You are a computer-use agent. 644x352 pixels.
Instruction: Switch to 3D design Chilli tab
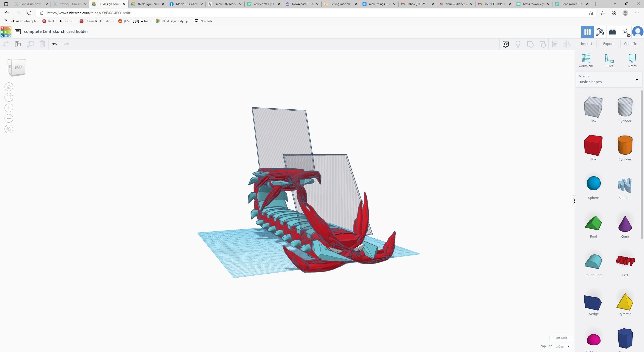click(x=147, y=4)
